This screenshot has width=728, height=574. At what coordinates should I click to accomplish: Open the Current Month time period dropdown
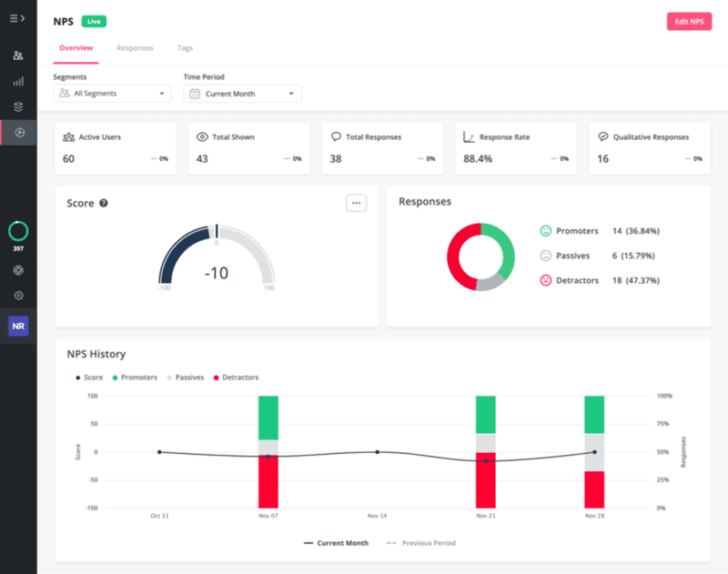pyautogui.click(x=242, y=93)
